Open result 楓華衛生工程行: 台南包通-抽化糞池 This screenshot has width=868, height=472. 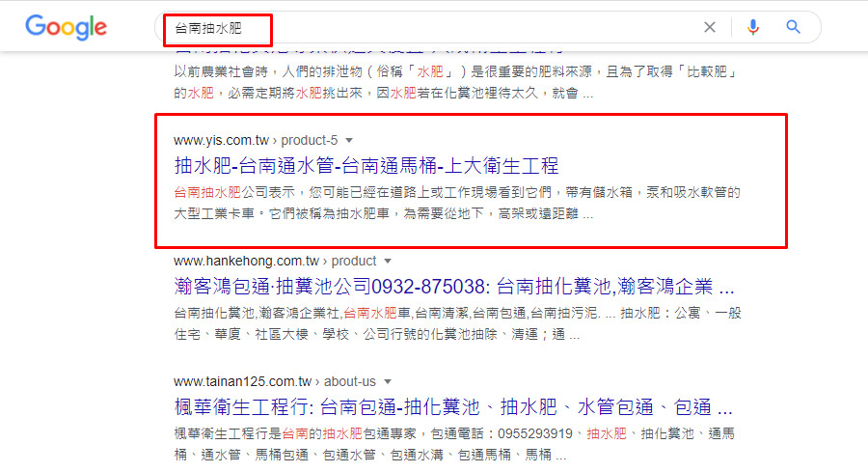pyautogui.click(x=453, y=407)
